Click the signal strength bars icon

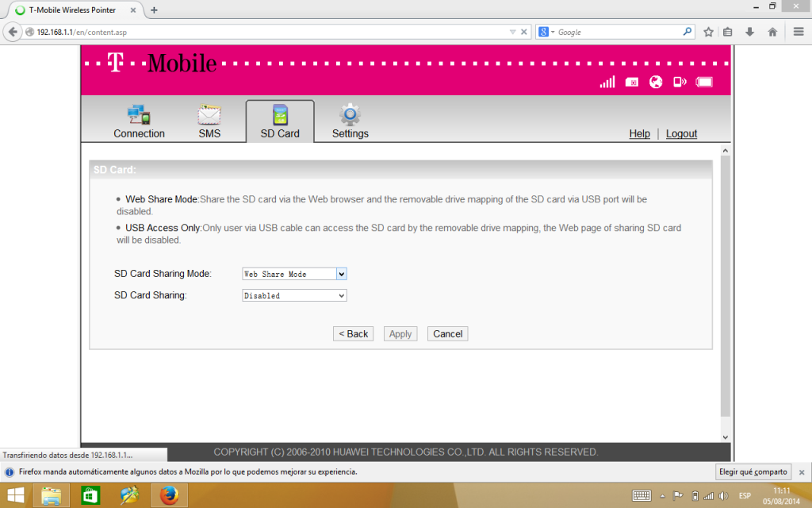click(607, 82)
